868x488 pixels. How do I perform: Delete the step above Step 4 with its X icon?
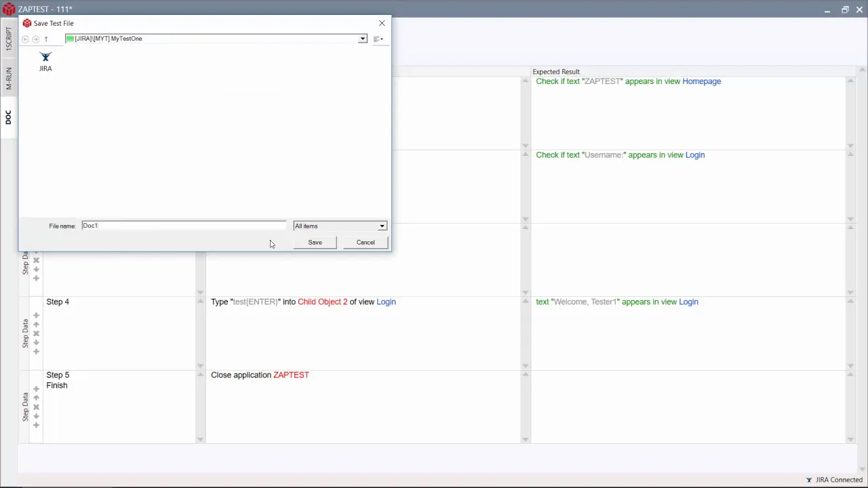click(36, 260)
